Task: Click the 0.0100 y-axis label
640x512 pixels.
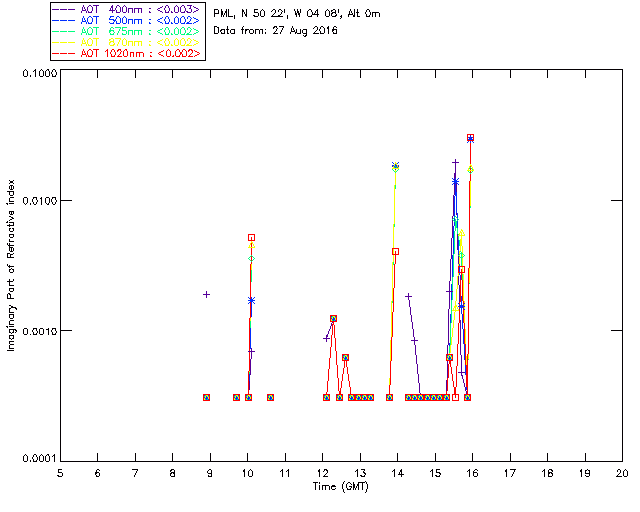Action: (x=40, y=201)
